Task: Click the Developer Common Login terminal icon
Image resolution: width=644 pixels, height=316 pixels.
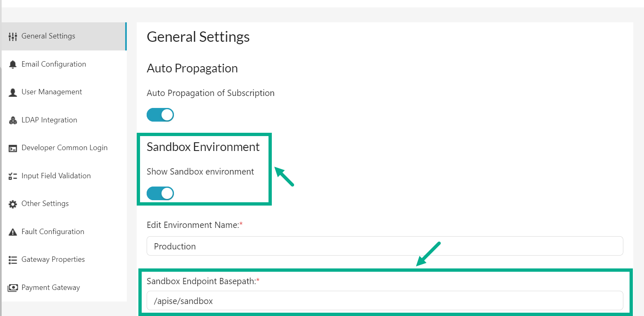Action: 12,147
